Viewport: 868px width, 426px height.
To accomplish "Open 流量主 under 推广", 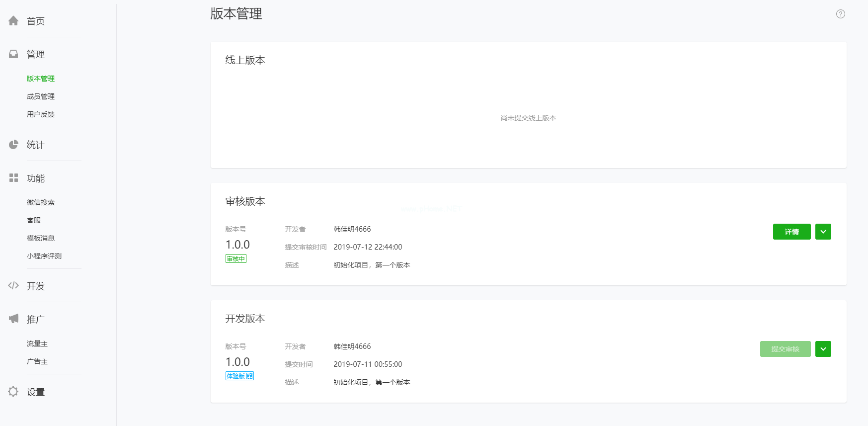I will 37,343.
